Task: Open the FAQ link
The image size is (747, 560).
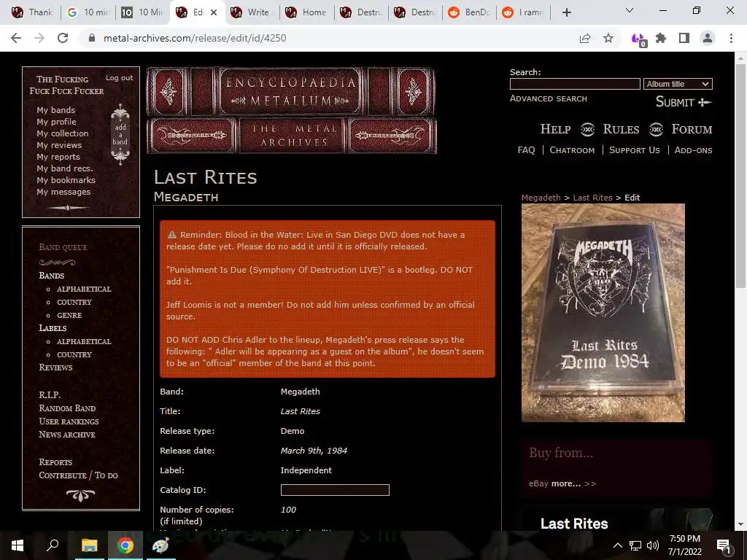Action: [527, 150]
